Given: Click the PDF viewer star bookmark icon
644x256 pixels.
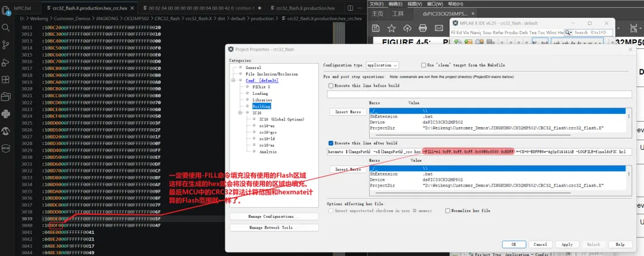Looking at the screenshot, I should (x=391, y=28).
